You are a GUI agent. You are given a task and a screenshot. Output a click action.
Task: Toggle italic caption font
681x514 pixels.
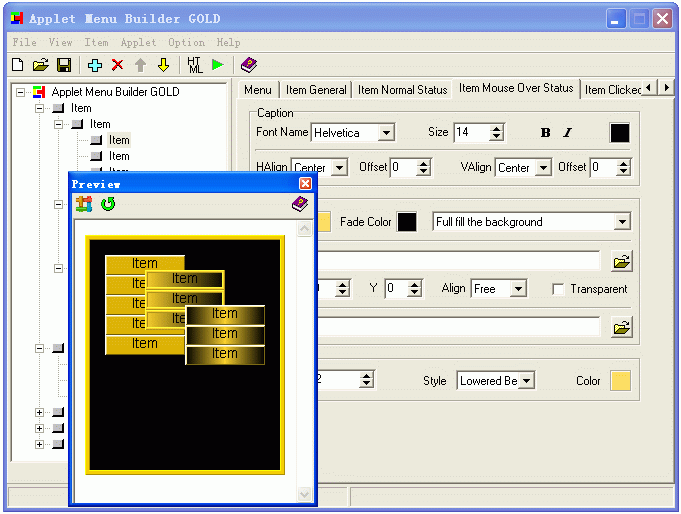568,133
